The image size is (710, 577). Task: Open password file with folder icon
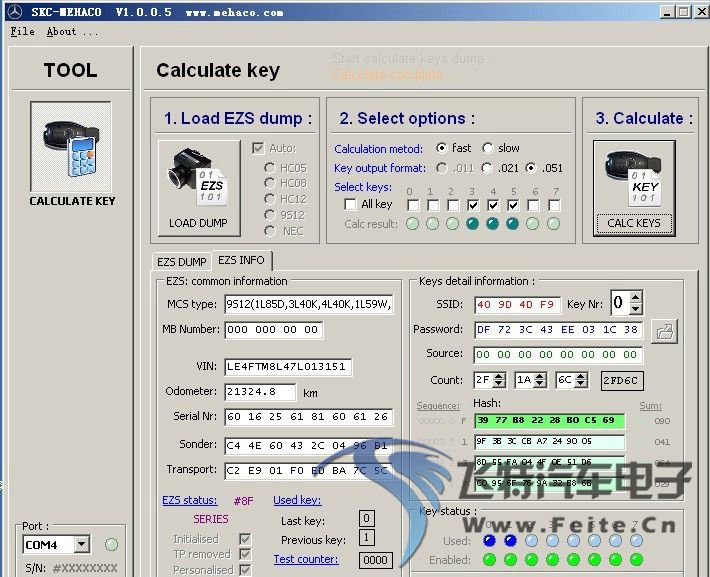(x=664, y=332)
